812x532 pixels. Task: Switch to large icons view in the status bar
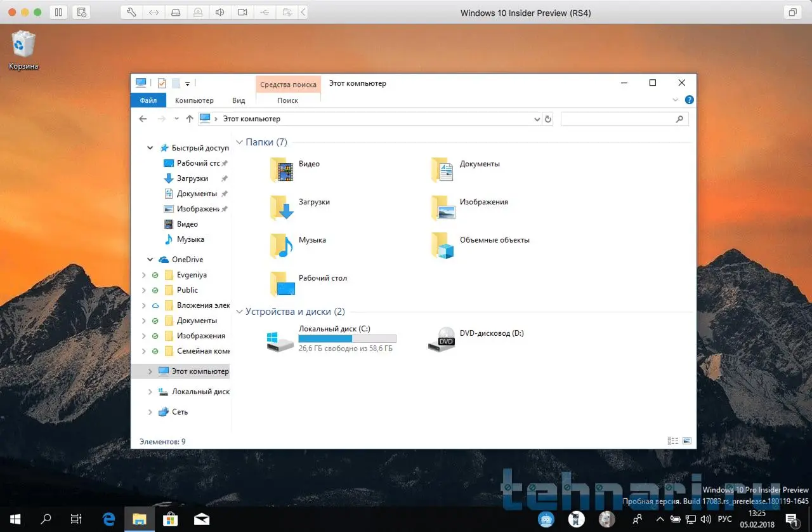coord(686,441)
